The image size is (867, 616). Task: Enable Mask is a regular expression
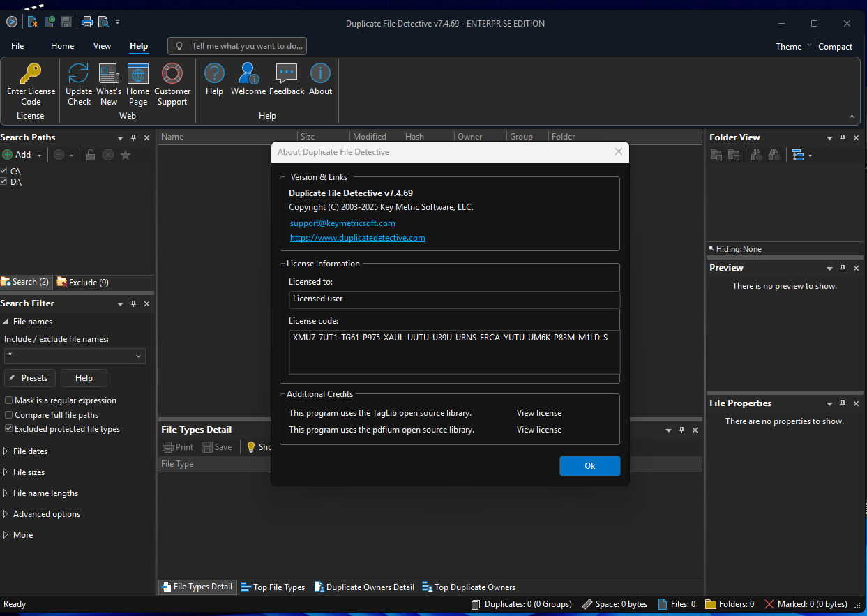coord(8,400)
